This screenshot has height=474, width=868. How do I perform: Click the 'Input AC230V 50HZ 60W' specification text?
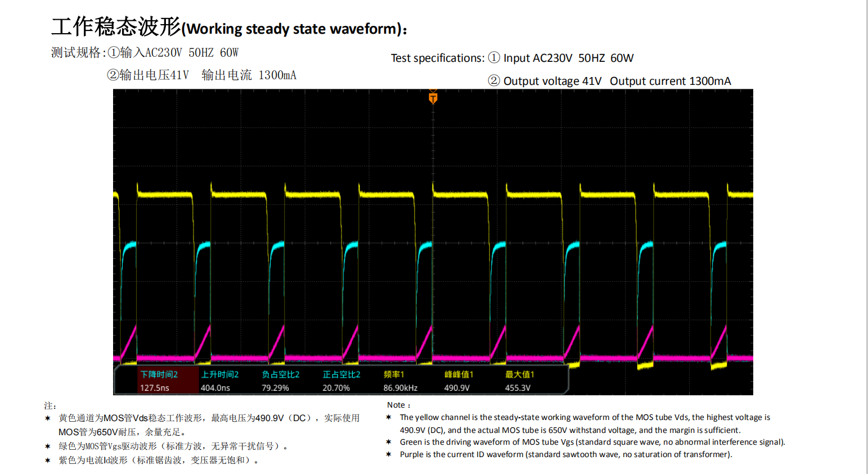(568, 58)
